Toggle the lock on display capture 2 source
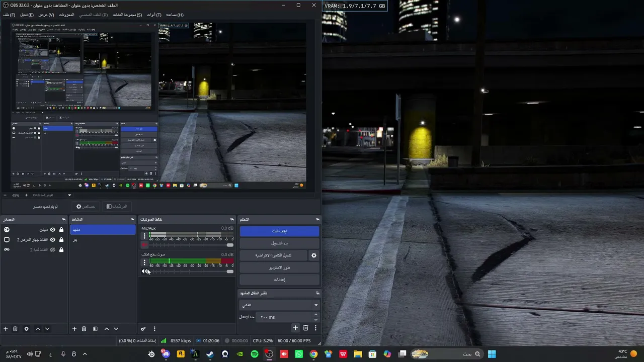 pyautogui.click(x=61, y=240)
